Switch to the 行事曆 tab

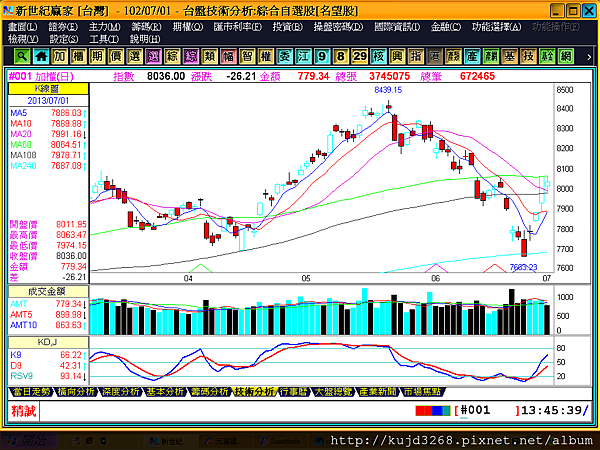[x=293, y=392]
